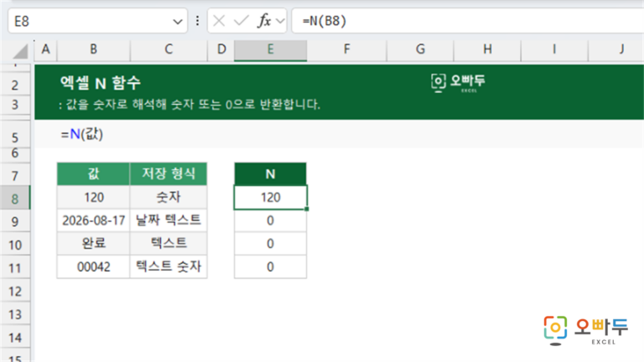Viewport: 644px width, 362px height.
Task: Click the formula bar containing =N(B8)
Action: point(467,21)
